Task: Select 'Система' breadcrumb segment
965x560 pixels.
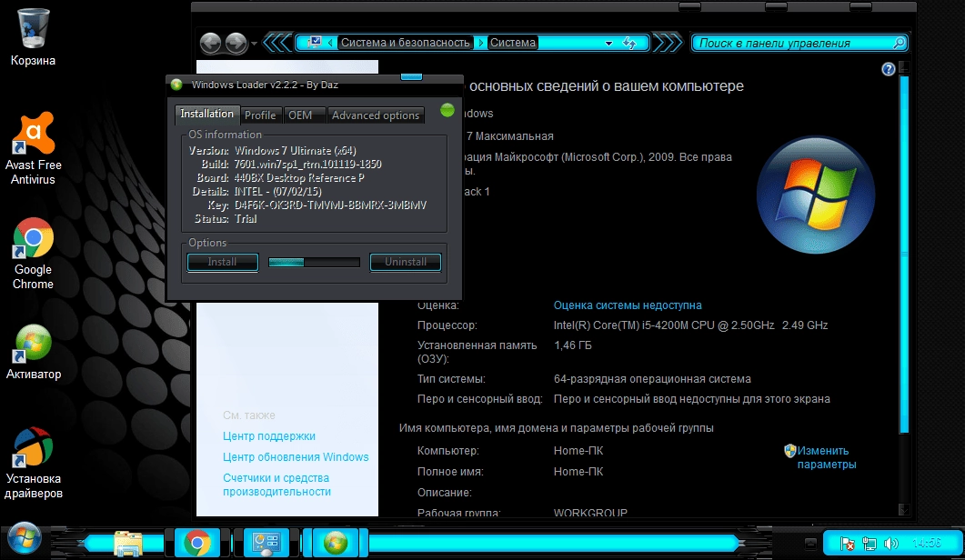Action: click(x=513, y=43)
